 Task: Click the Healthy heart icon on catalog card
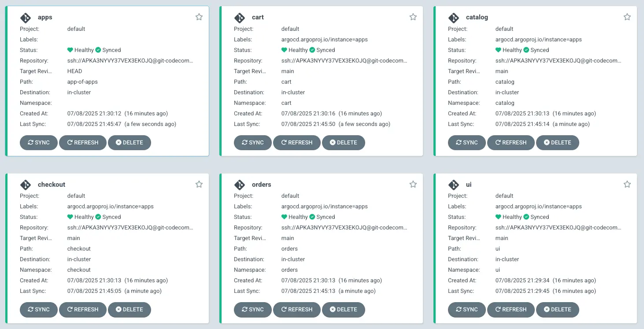(x=498, y=50)
